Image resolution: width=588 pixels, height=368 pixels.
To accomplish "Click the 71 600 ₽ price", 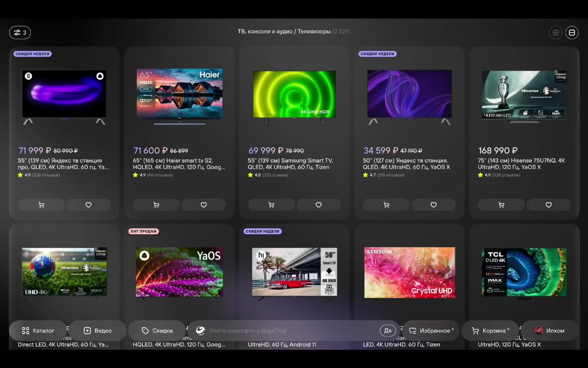I will tap(150, 151).
